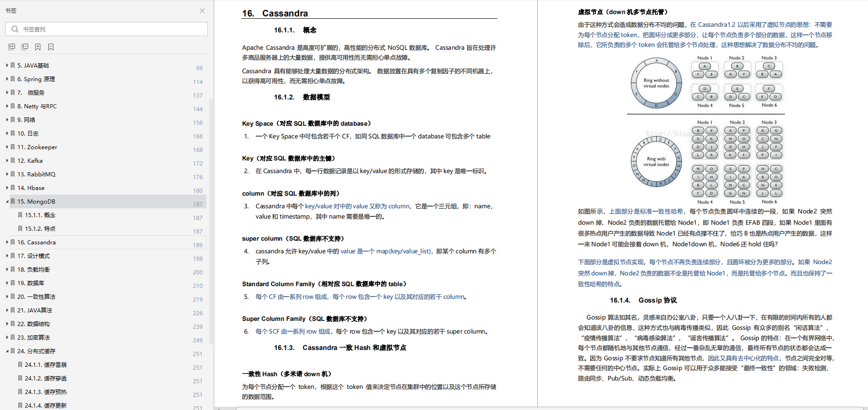The height and width of the screenshot is (410, 868).
Task: Go to bookmark 7. 微服务
Action: tap(31, 93)
